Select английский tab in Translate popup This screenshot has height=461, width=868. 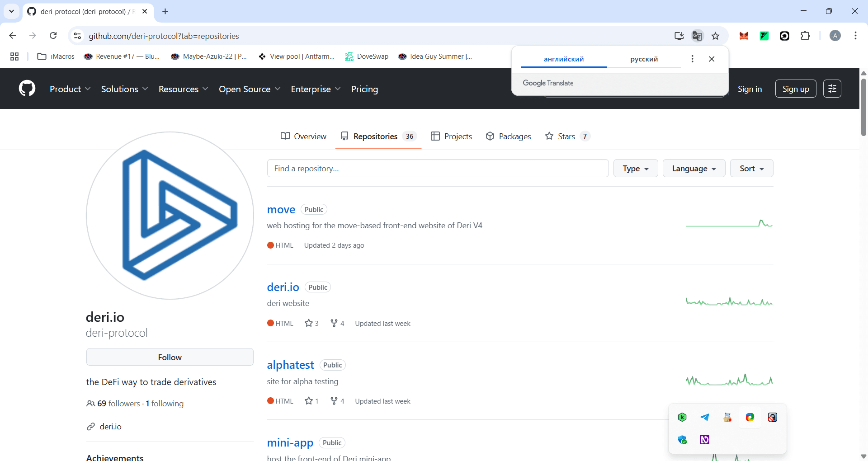coord(564,59)
